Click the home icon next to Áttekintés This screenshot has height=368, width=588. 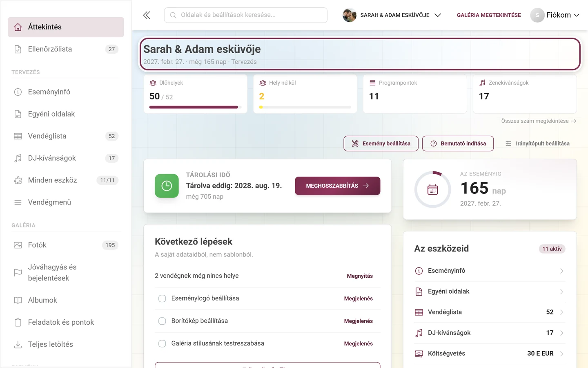point(18,27)
